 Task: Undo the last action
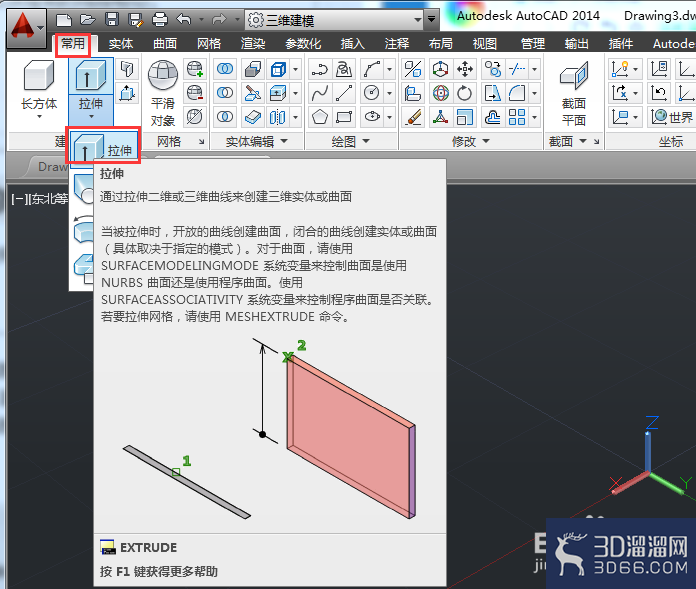coord(184,20)
